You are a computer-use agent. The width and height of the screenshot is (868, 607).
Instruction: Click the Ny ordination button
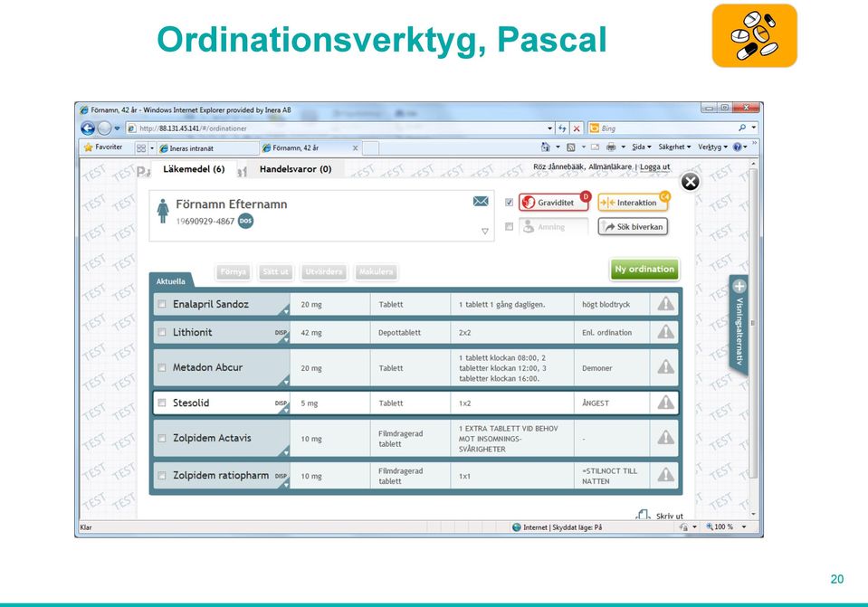point(644,269)
